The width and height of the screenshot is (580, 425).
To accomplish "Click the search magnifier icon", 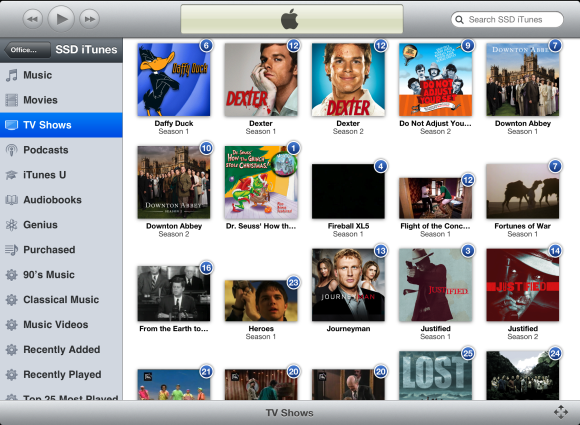I will coord(459,20).
